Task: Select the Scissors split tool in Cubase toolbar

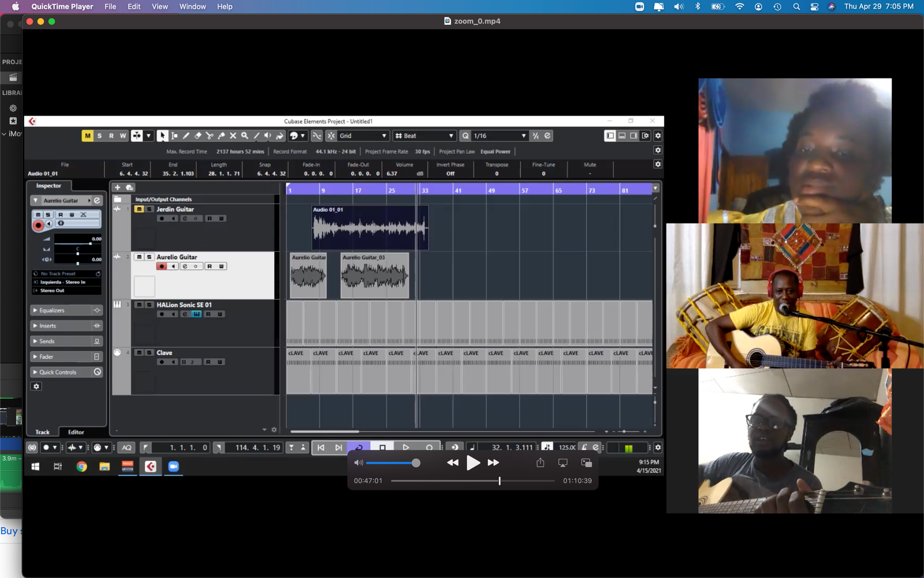Action: coord(209,136)
